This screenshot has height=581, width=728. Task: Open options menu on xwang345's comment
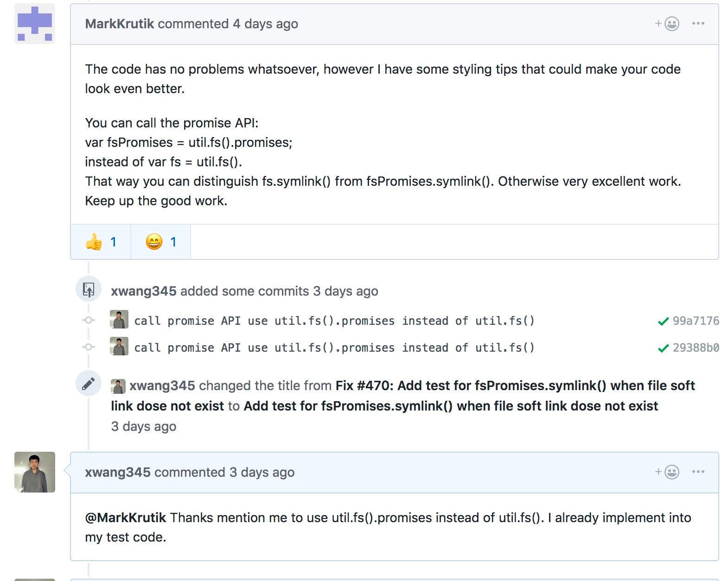pos(698,472)
